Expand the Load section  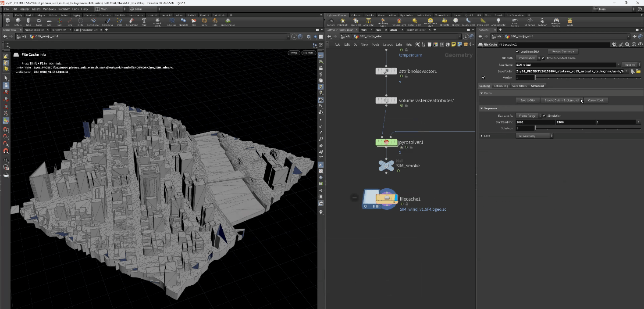click(x=482, y=136)
